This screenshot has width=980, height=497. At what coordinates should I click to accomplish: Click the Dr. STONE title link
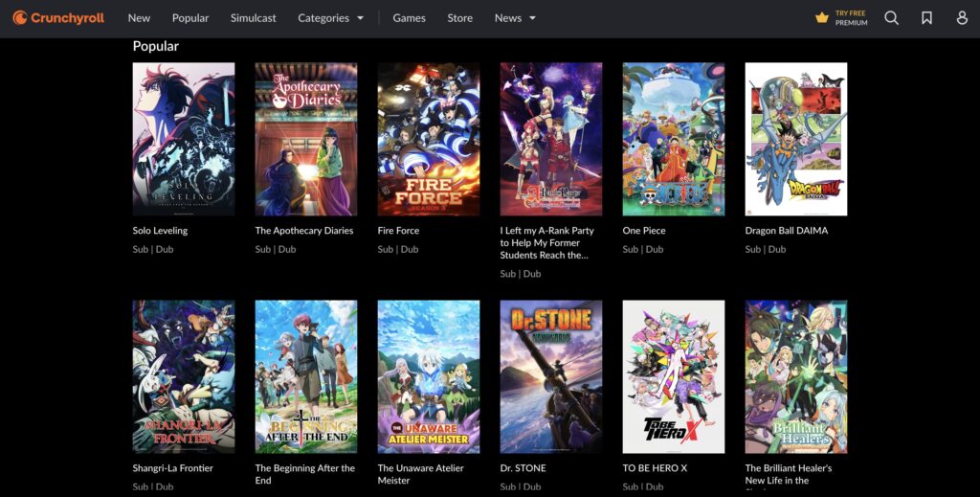click(x=523, y=468)
